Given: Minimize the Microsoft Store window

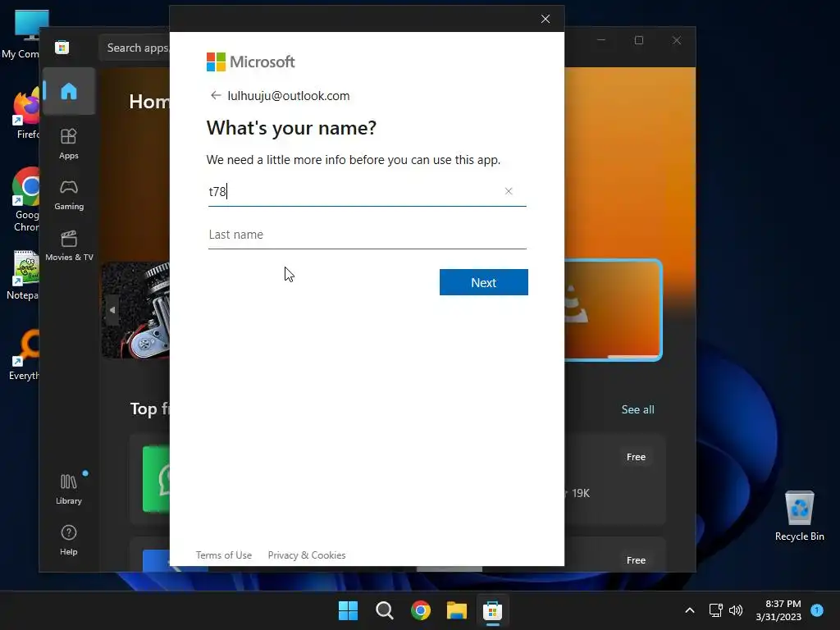Looking at the screenshot, I should pos(601,40).
